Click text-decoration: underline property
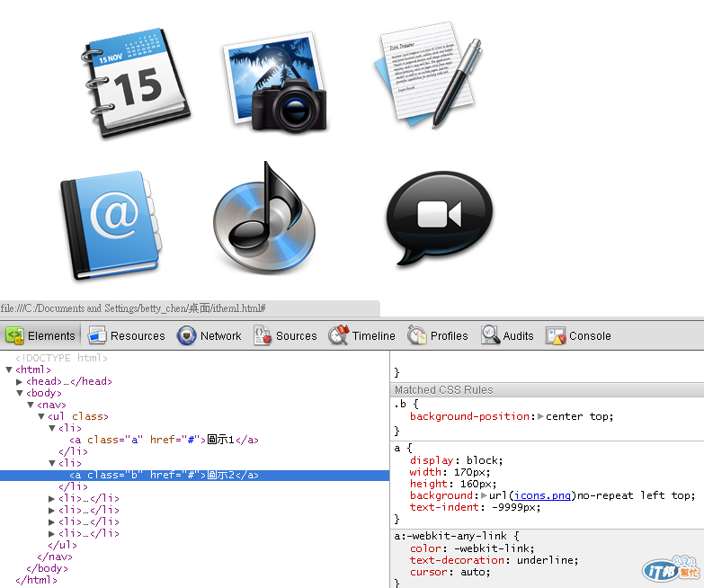This screenshot has width=704, height=588. coord(494,560)
